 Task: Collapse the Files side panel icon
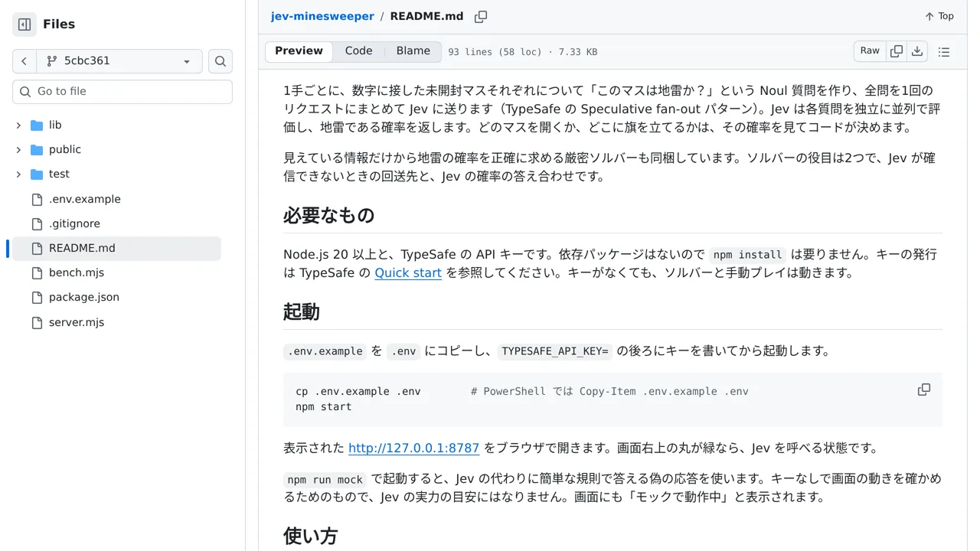24,24
